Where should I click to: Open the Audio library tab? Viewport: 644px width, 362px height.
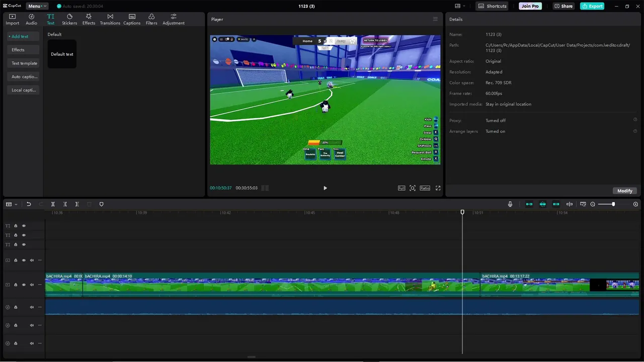(31, 20)
